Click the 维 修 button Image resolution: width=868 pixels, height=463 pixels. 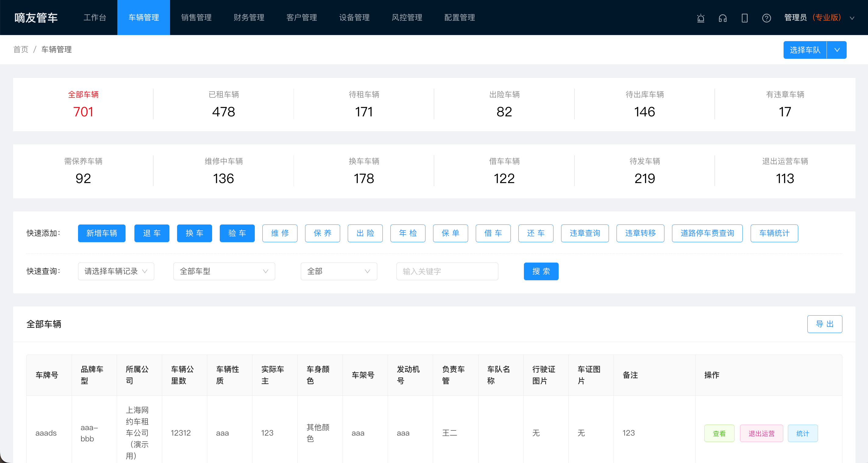click(x=280, y=233)
